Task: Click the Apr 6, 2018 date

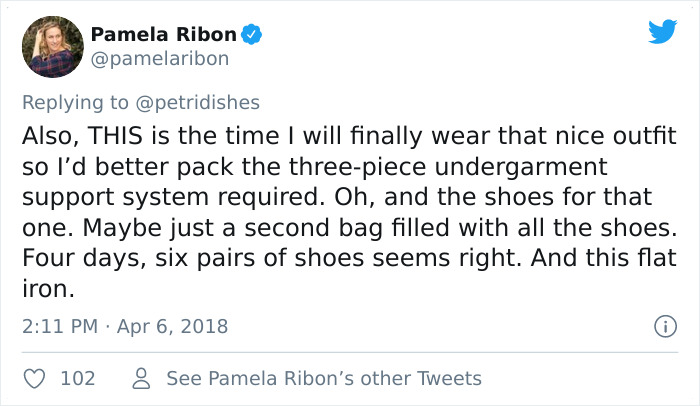Action: click(174, 326)
